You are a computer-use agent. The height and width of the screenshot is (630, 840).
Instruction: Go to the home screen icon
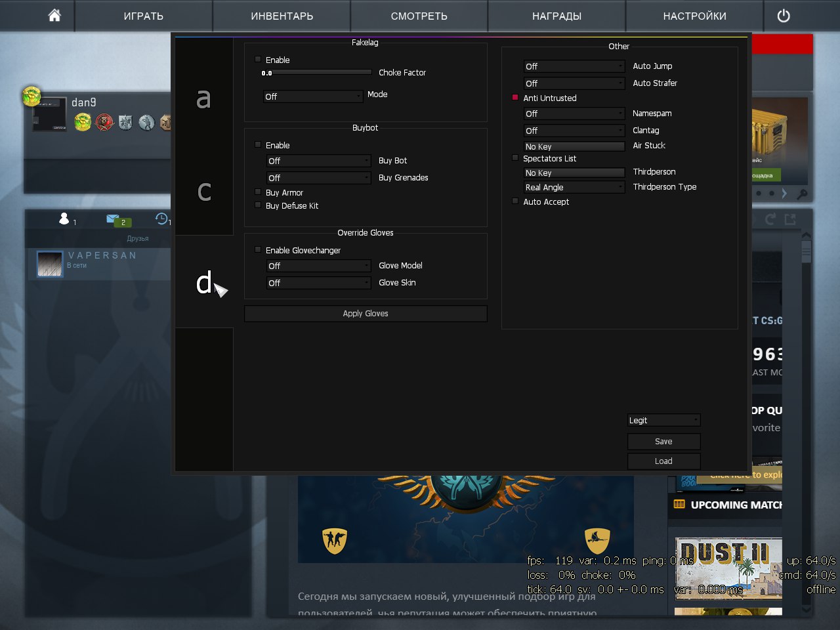(x=54, y=15)
